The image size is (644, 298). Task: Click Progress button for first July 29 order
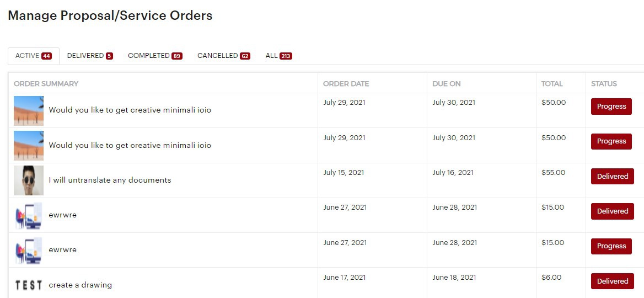(x=611, y=107)
